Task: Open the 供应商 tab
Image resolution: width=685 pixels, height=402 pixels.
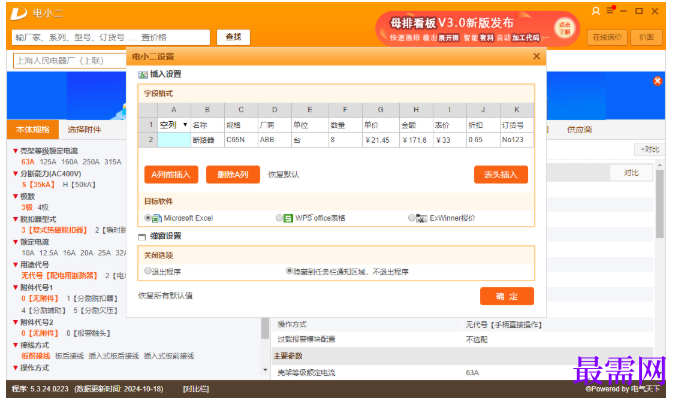Action: [x=579, y=130]
